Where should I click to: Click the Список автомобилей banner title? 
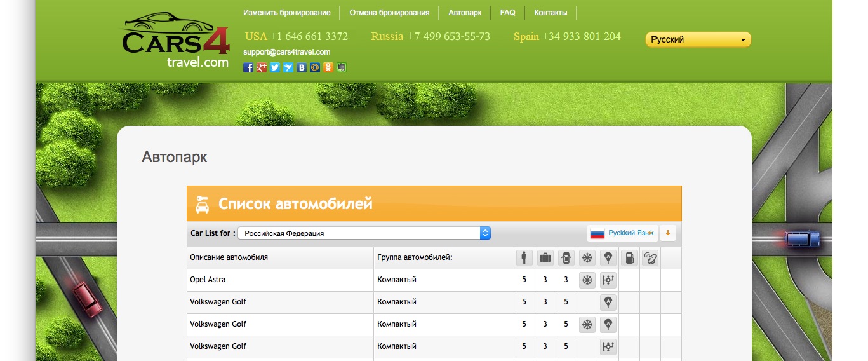[x=295, y=204]
